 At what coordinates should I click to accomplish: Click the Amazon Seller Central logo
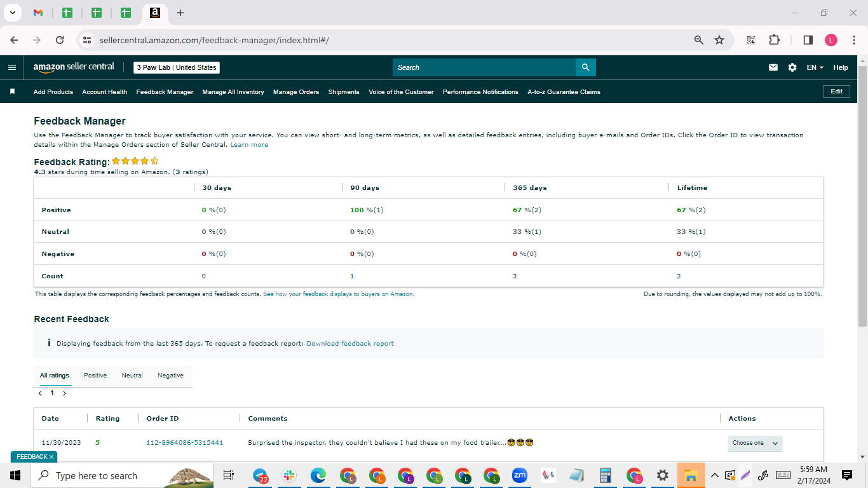[x=74, y=67]
